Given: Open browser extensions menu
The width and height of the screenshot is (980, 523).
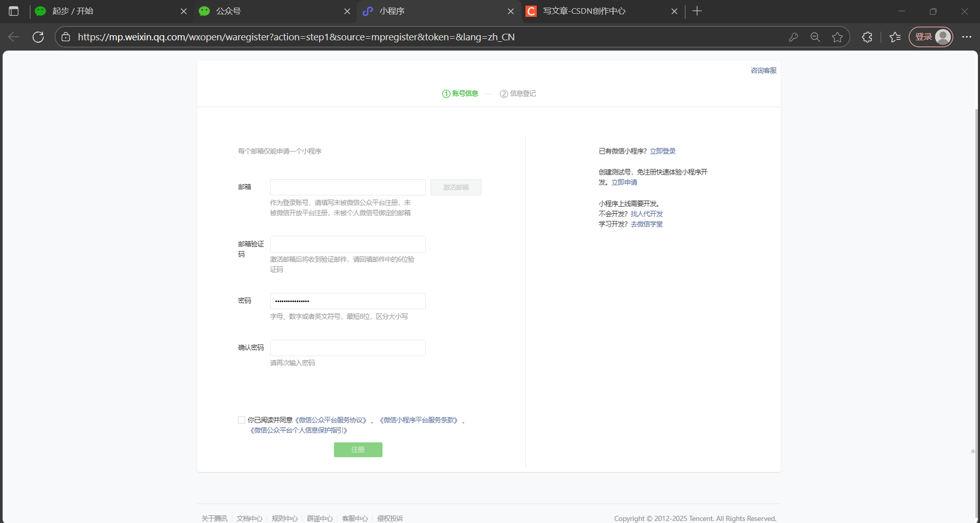Looking at the screenshot, I should (867, 37).
